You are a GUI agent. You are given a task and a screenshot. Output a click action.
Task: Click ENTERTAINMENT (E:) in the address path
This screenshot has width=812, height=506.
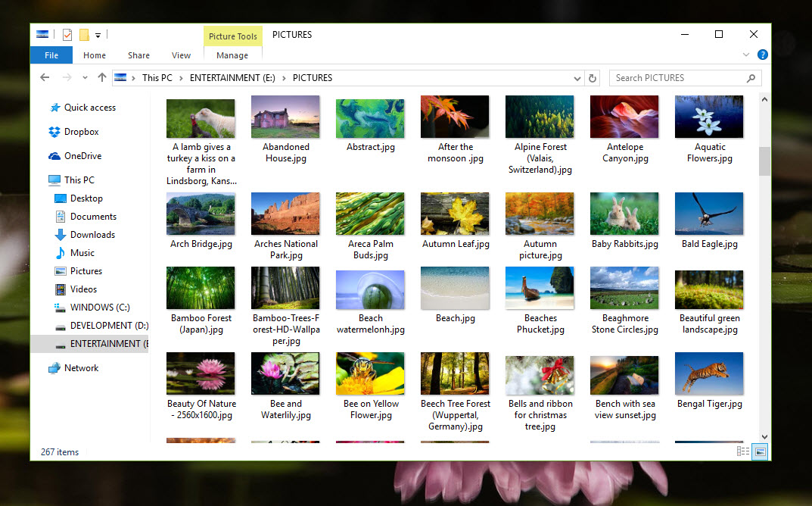coord(232,78)
